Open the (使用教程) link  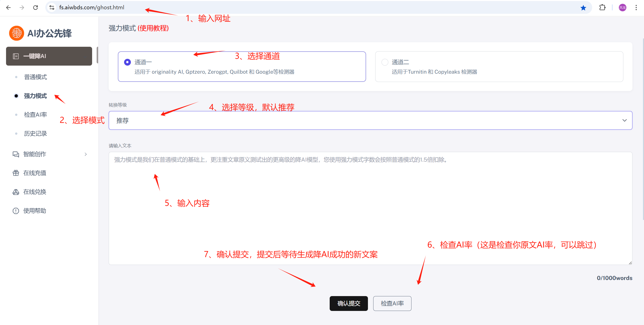[153, 28]
